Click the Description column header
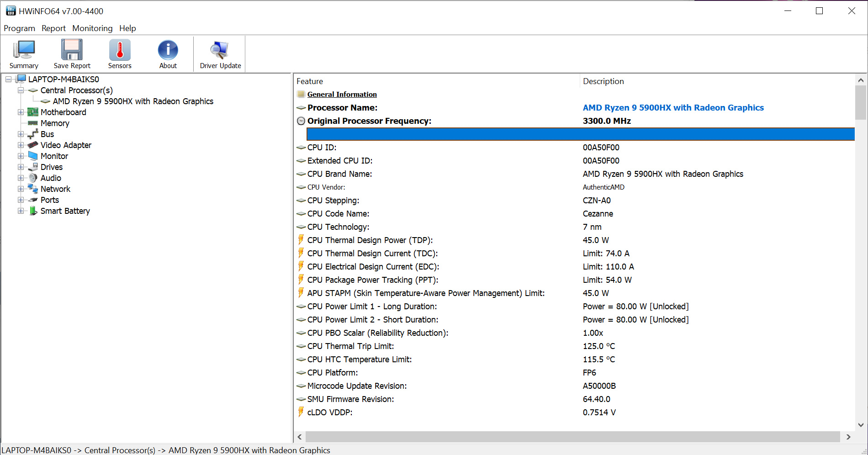 (x=717, y=81)
